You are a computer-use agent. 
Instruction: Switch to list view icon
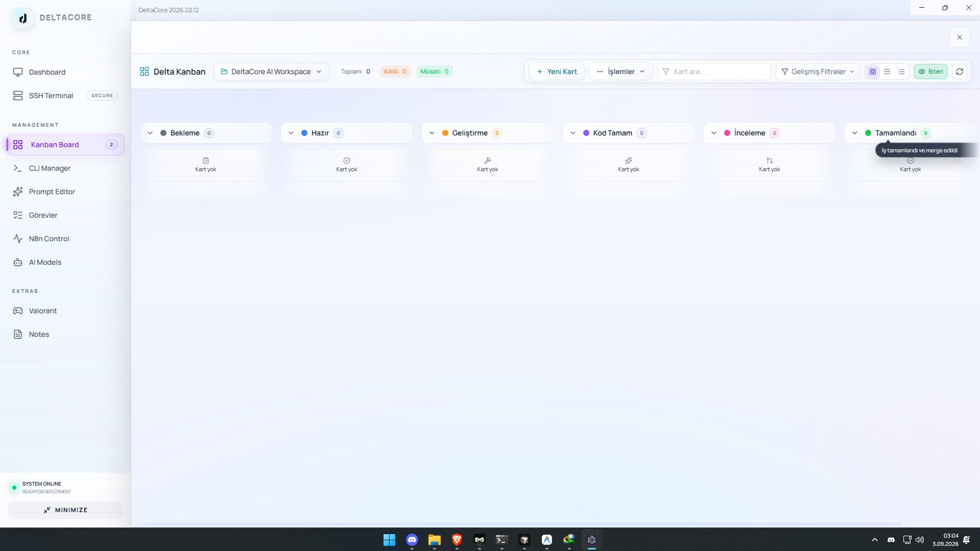pyautogui.click(x=887, y=72)
